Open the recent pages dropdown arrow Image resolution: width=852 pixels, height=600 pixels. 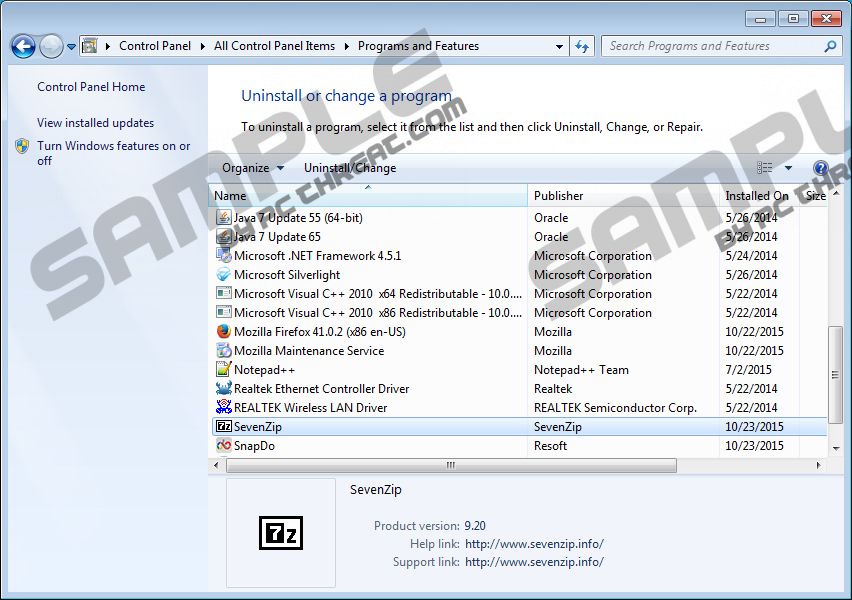pos(71,47)
